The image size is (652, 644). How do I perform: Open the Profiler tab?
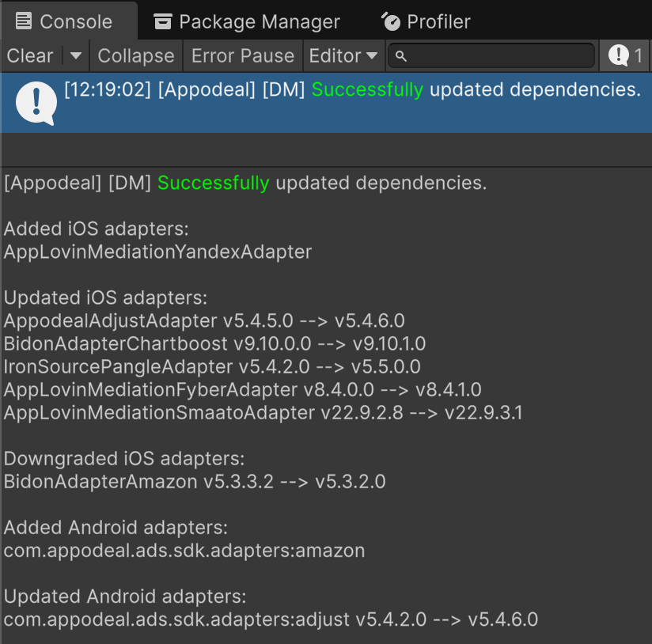pyautogui.click(x=426, y=21)
